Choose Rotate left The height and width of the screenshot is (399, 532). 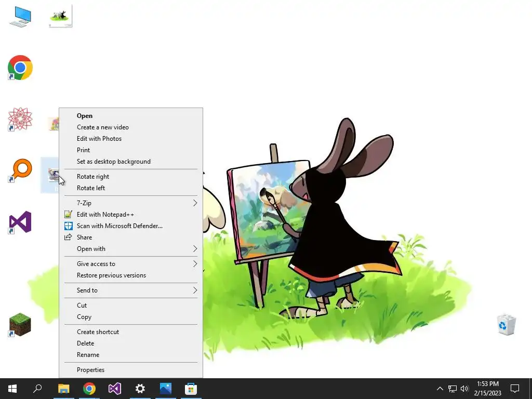[x=130, y=188]
